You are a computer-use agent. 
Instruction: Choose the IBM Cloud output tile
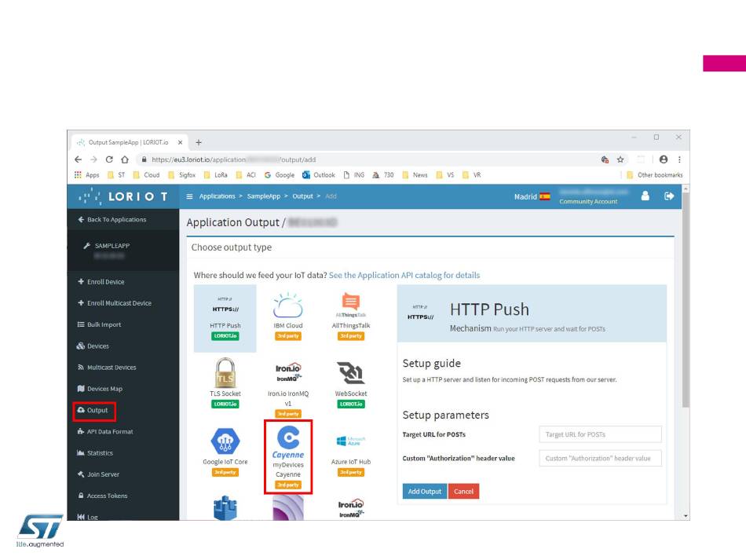coord(288,317)
